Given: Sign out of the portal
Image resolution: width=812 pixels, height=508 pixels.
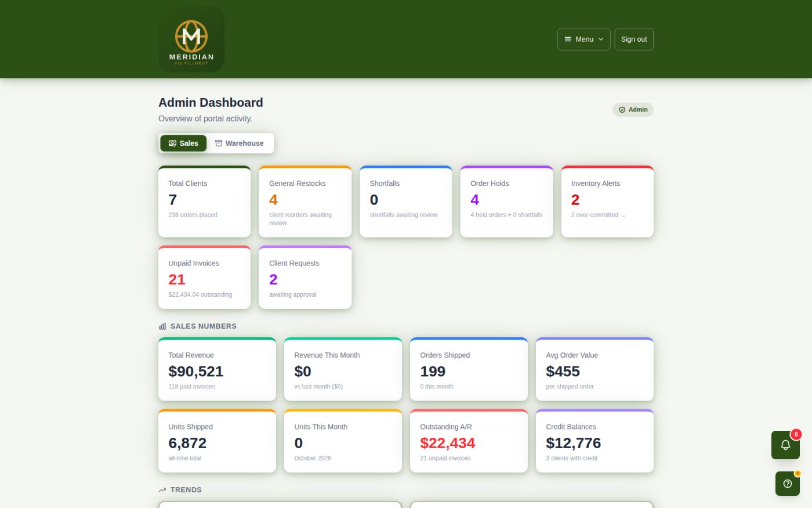Looking at the screenshot, I should 634,39.
